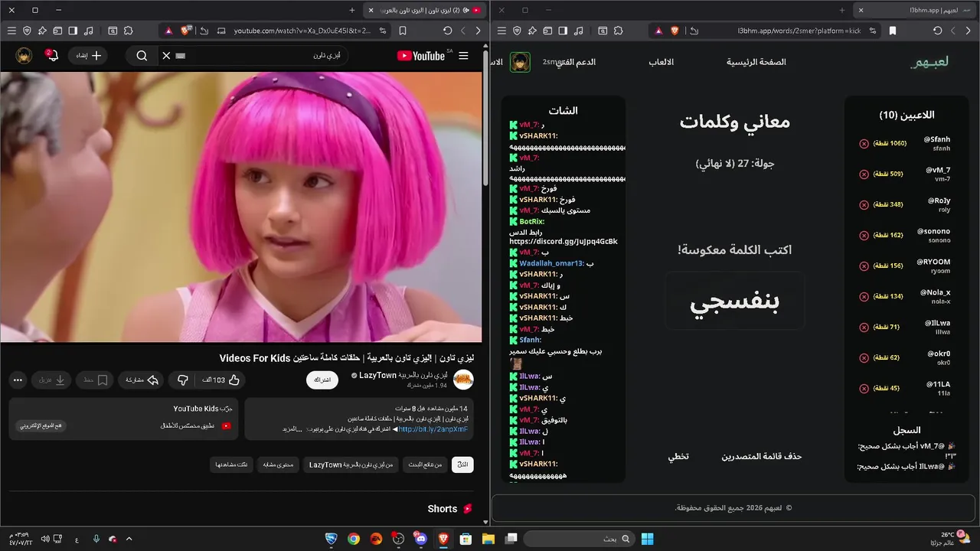Screen dimensions: 980x551
Task: Click the Windows Start button
Action: coord(647,539)
